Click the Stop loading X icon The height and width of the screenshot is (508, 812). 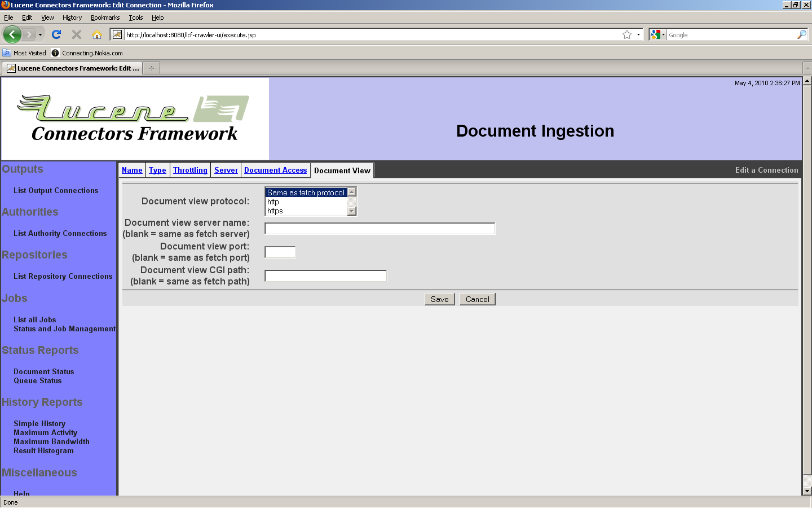point(77,34)
